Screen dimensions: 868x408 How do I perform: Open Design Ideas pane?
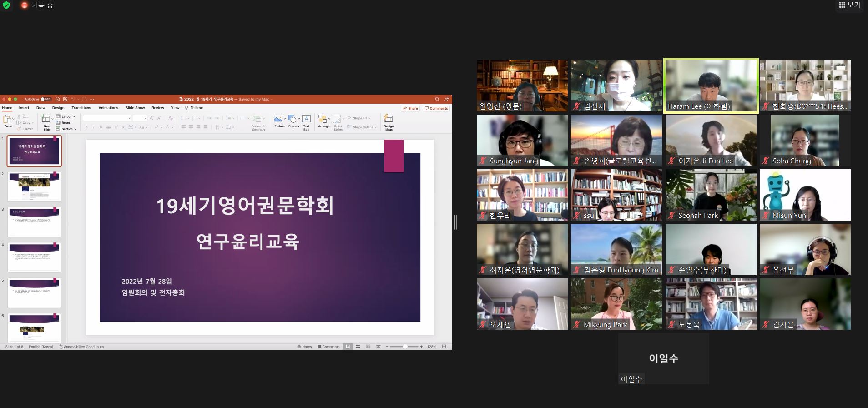coord(389,122)
